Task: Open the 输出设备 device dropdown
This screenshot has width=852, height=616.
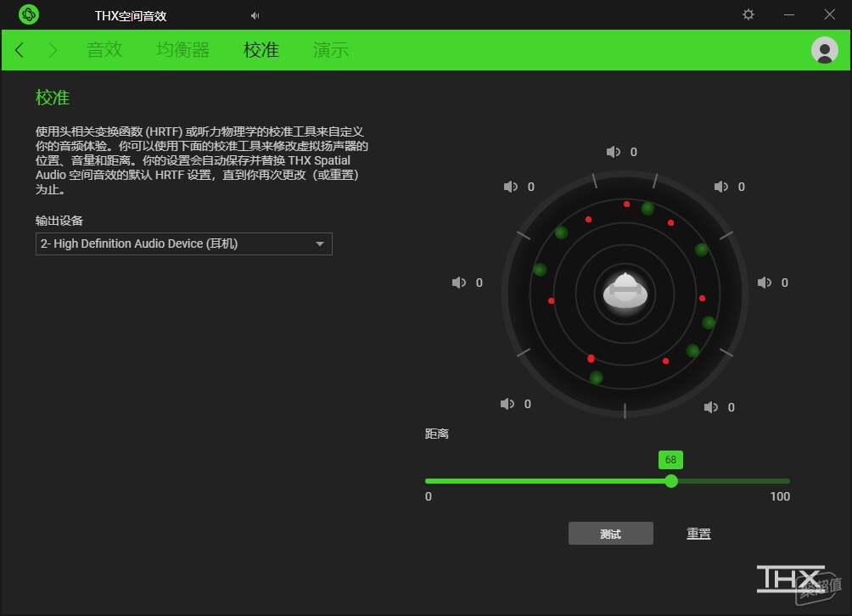Action: click(x=183, y=244)
